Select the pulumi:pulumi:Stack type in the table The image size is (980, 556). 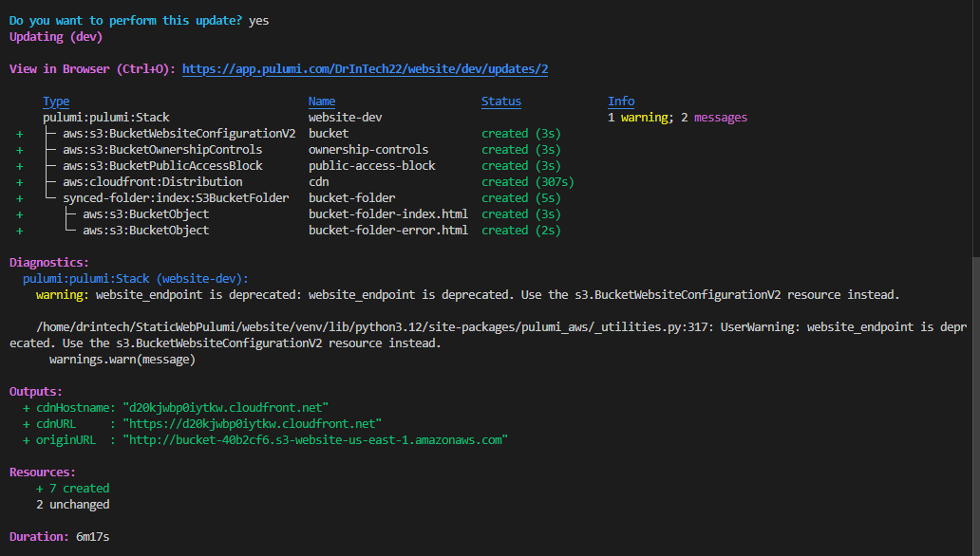click(106, 118)
